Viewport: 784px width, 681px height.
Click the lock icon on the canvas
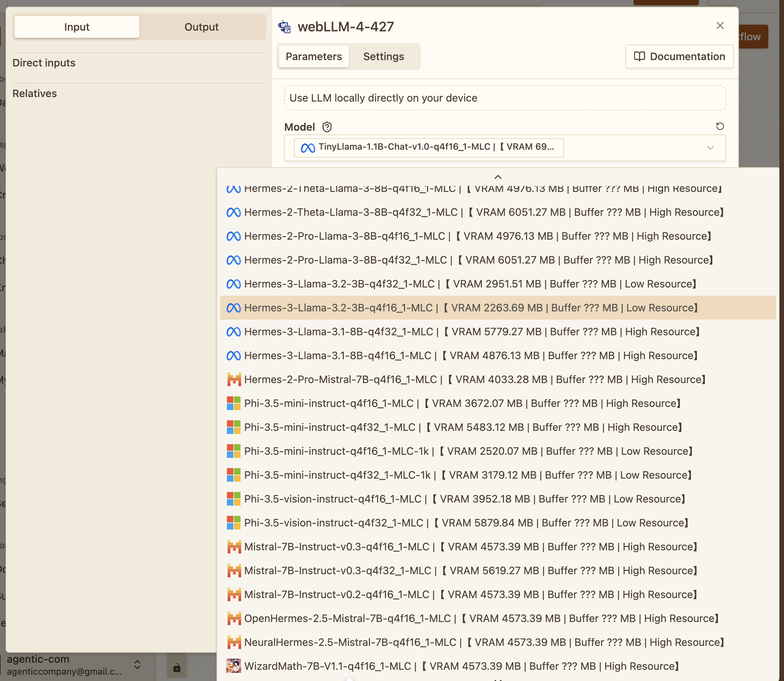coord(177,668)
